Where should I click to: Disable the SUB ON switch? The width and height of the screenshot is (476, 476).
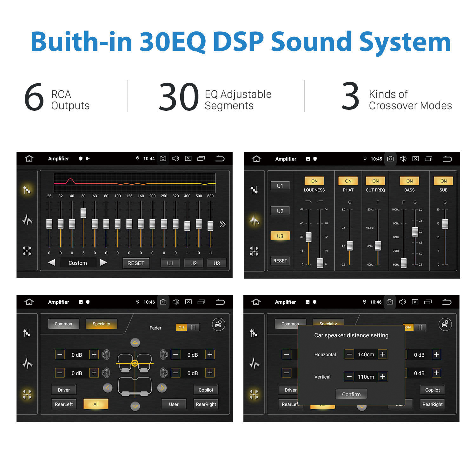pyautogui.click(x=443, y=181)
